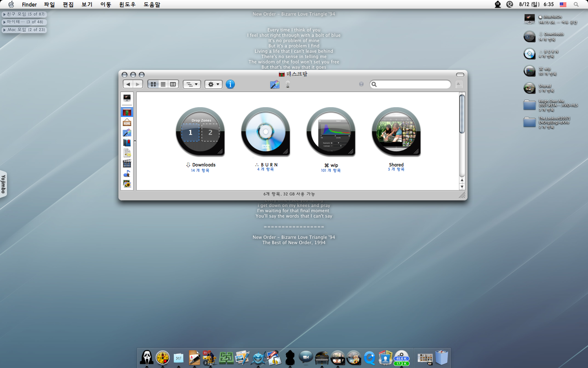Screen dimensions: 588x368
Task: Open the grand piano dock icon
Action: [322, 358]
